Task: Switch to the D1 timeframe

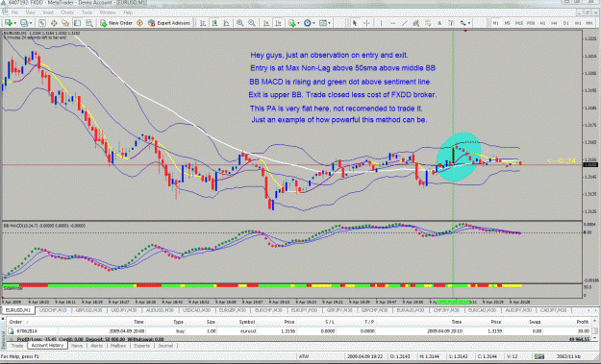Action: pos(565,23)
